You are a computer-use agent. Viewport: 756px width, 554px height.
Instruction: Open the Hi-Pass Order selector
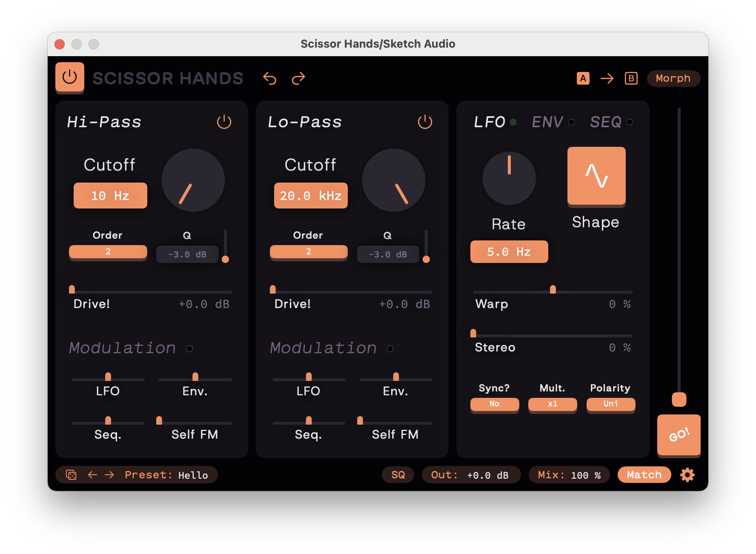pyautogui.click(x=108, y=251)
